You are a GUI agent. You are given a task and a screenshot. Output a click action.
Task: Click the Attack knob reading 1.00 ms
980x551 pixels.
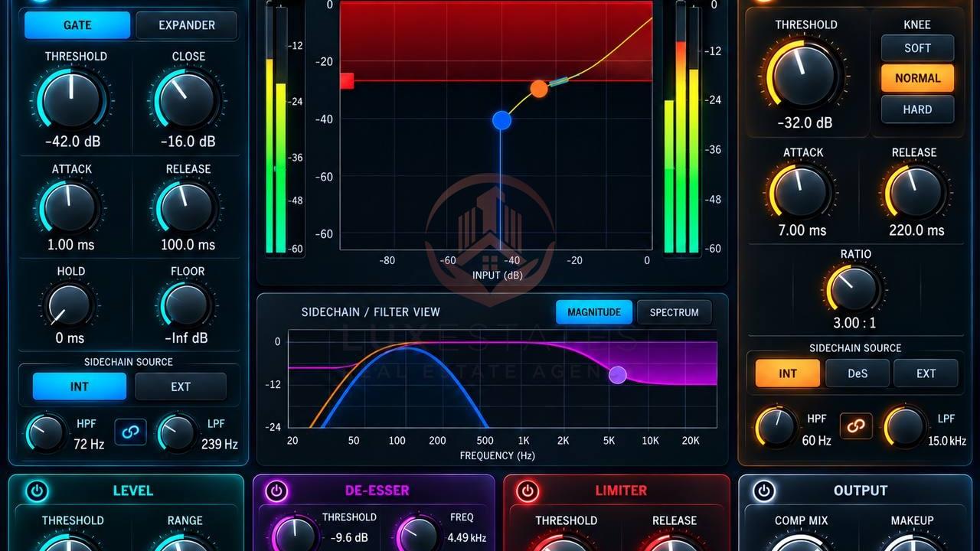(70, 207)
